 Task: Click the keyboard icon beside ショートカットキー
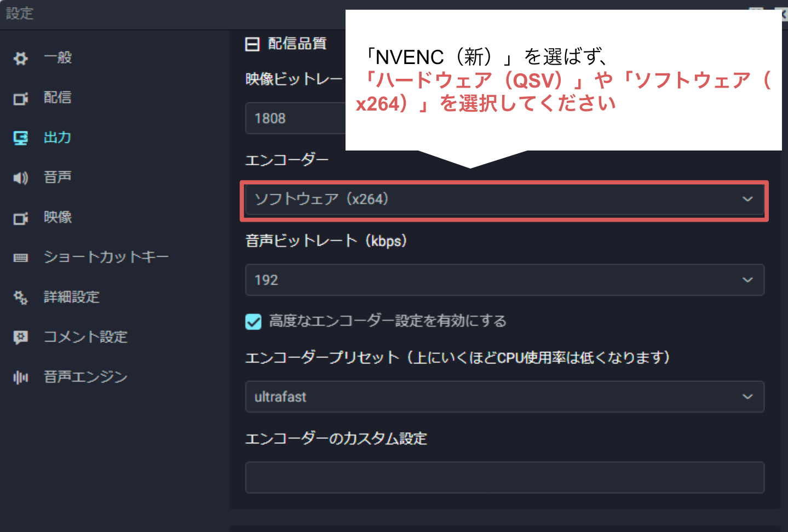pos(21,258)
